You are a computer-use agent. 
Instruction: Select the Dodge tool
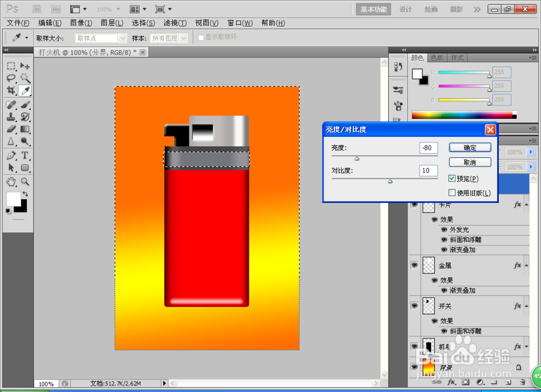point(25,141)
